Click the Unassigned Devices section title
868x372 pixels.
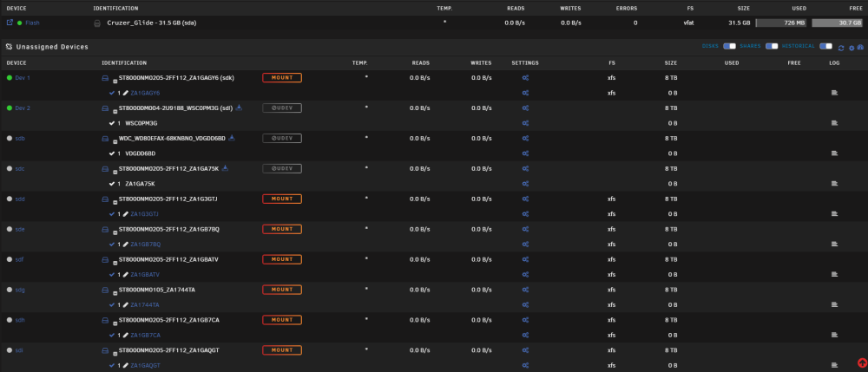(51, 47)
